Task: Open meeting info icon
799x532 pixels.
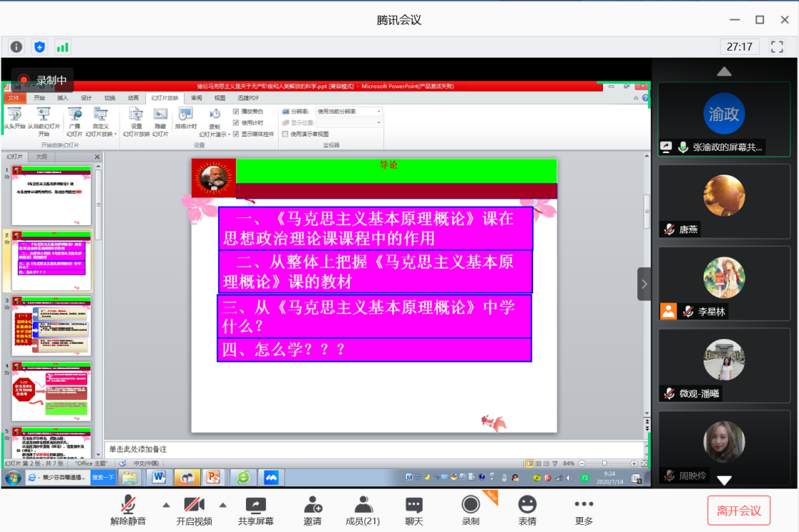Action: pyautogui.click(x=16, y=47)
